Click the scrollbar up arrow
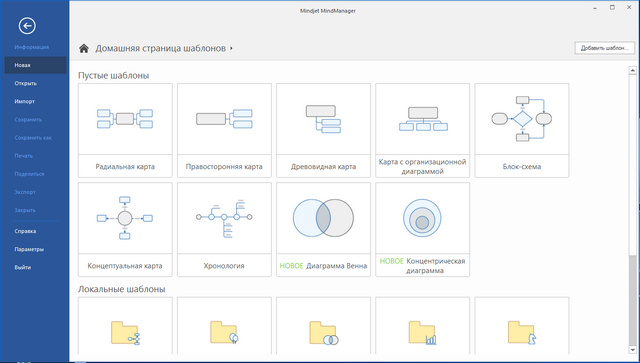The height and width of the screenshot is (363, 640). [633, 71]
